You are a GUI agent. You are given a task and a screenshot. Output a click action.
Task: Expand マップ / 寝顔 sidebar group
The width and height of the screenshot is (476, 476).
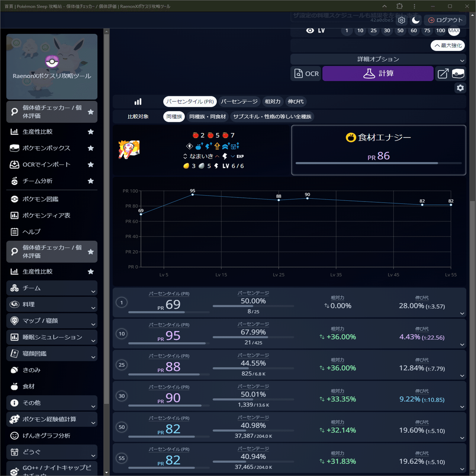[52, 321]
